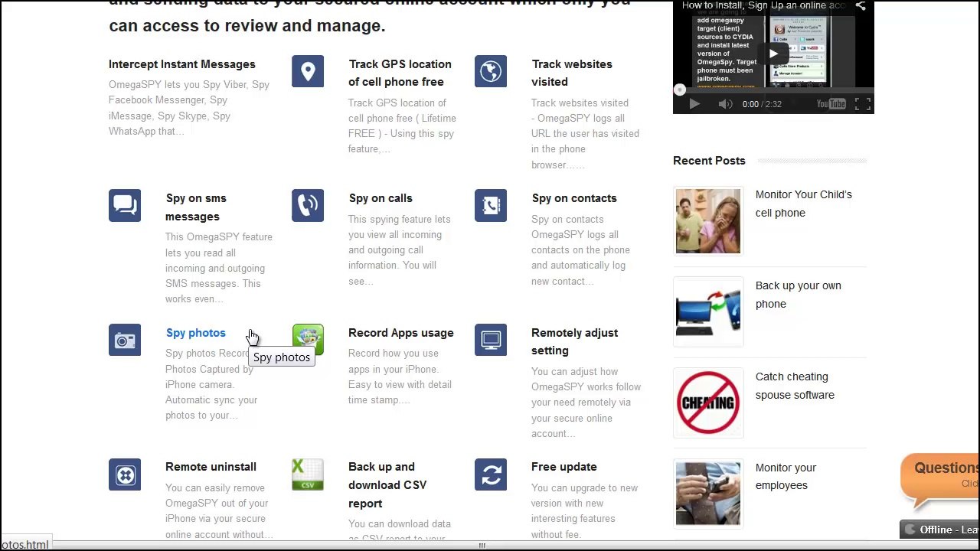Open the Monitor your employees post
980x551 pixels.
[x=786, y=476]
